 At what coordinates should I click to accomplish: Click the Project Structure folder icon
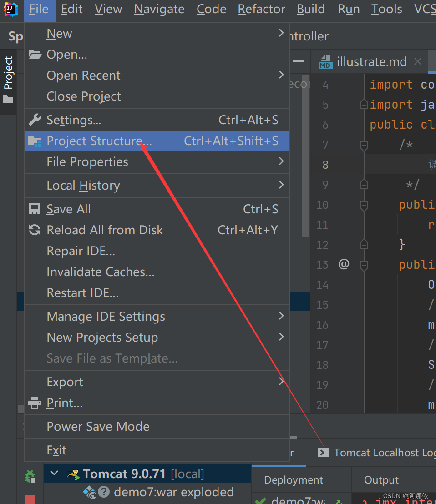pyautogui.click(x=35, y=141)
